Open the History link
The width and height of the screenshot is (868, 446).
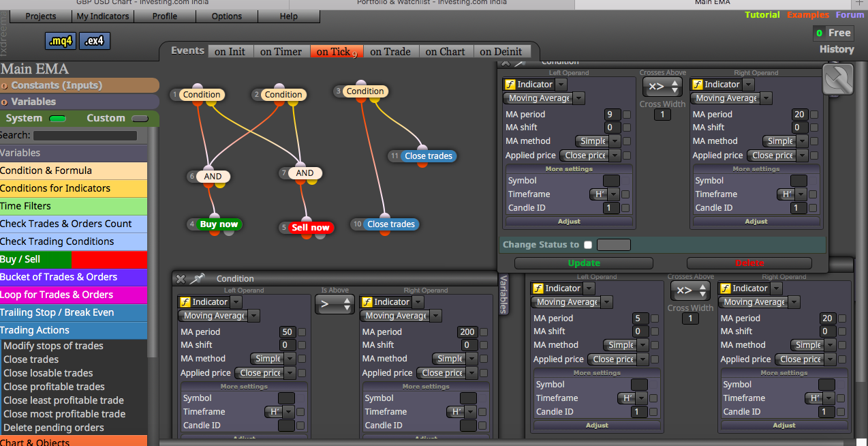[x=837, y=49]
